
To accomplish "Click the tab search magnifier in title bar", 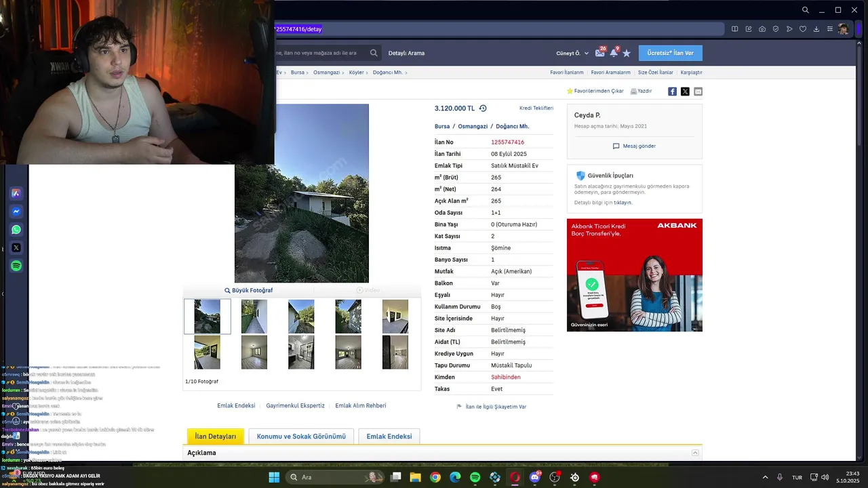I will tap(805, 10).
